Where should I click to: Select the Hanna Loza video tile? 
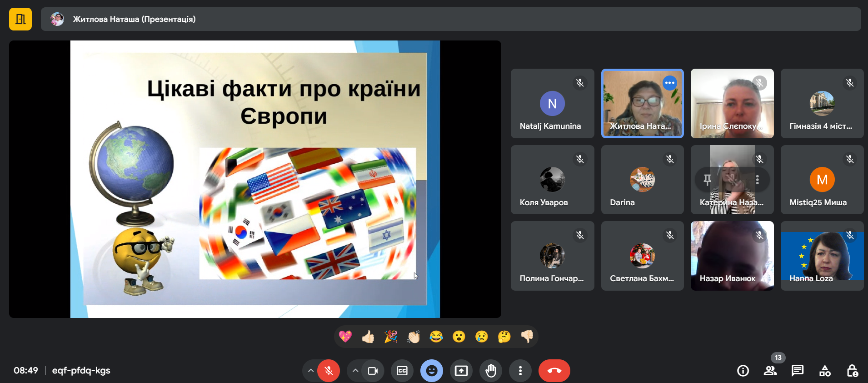click(x=822, y=256)
